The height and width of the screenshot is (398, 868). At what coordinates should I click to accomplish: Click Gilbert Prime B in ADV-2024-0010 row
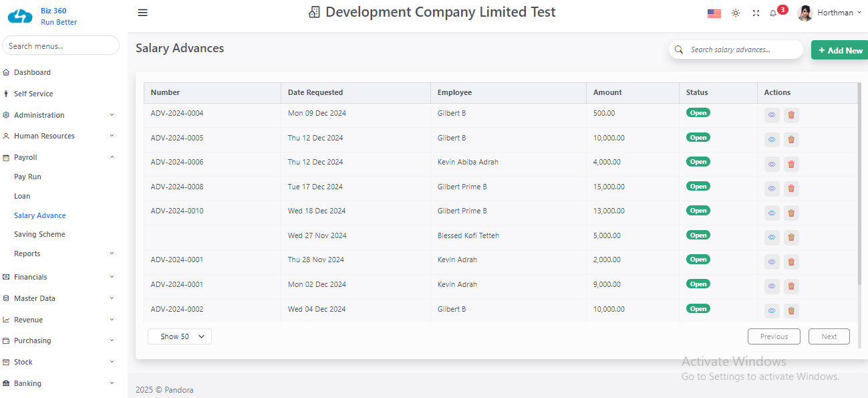pyautogui.click(x=462, y=211)
